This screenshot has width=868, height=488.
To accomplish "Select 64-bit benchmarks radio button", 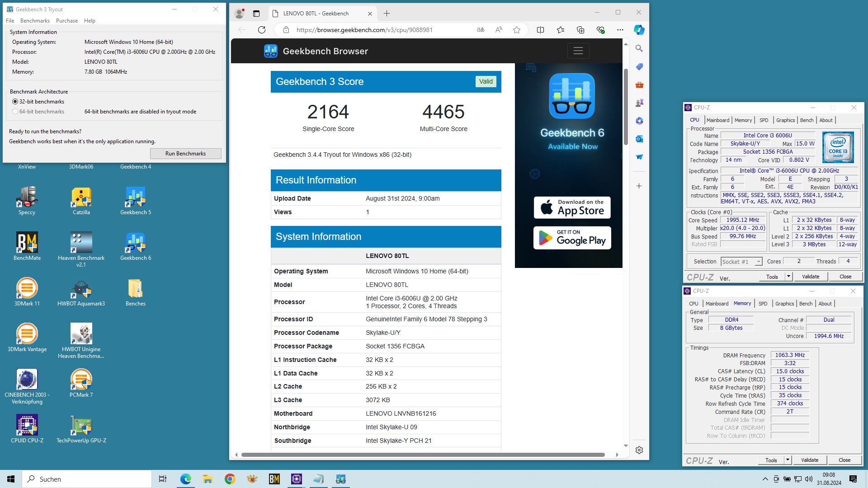I will [15, 112].
